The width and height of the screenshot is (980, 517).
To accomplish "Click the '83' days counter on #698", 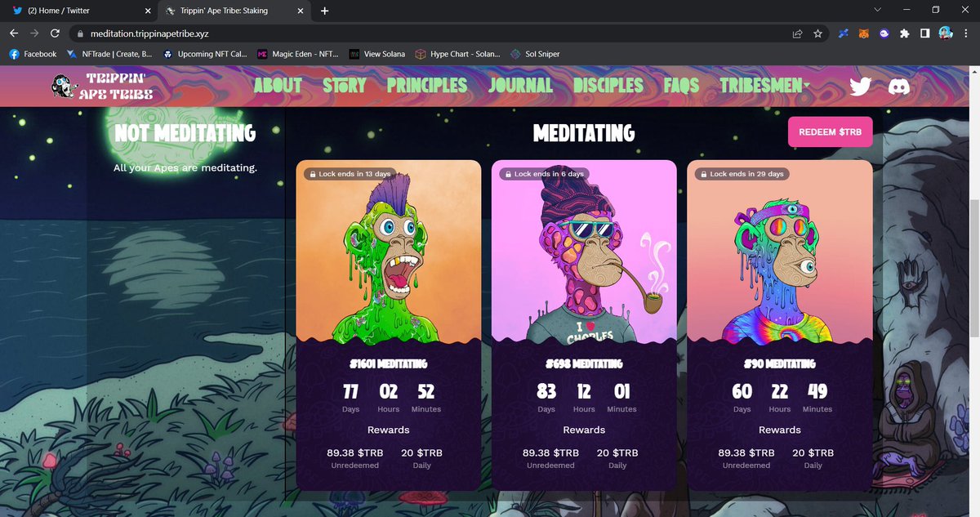I will click(546, 391).
